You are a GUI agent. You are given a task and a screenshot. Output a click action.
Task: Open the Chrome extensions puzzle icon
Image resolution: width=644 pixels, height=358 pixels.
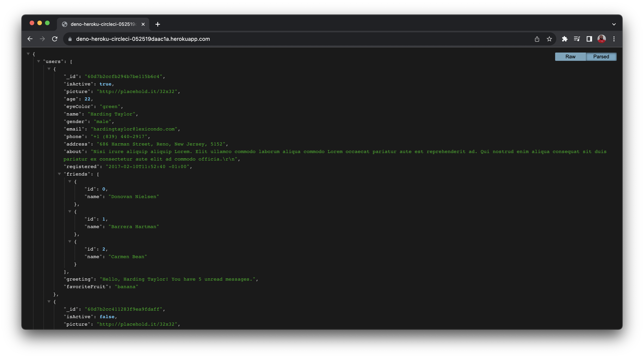tap(565, 39)
